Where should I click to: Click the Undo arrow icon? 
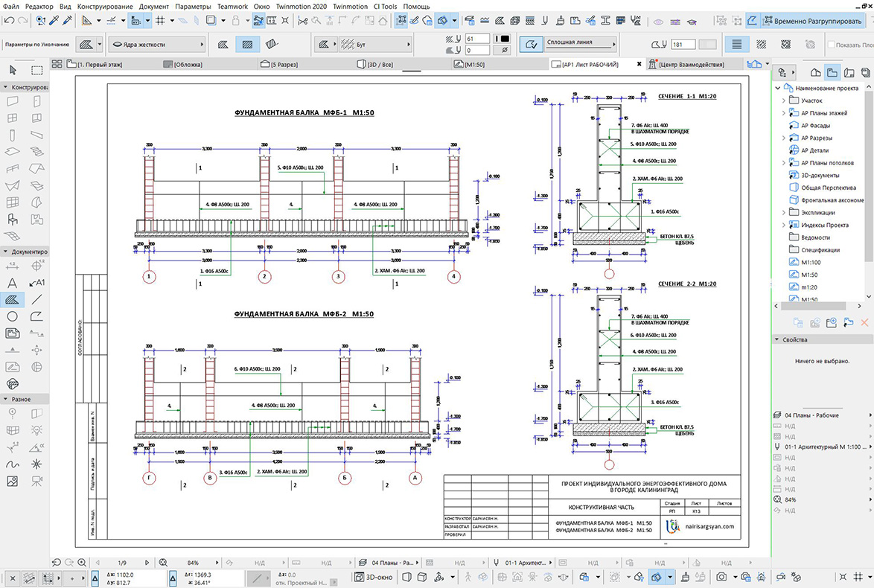click(9, 21)
